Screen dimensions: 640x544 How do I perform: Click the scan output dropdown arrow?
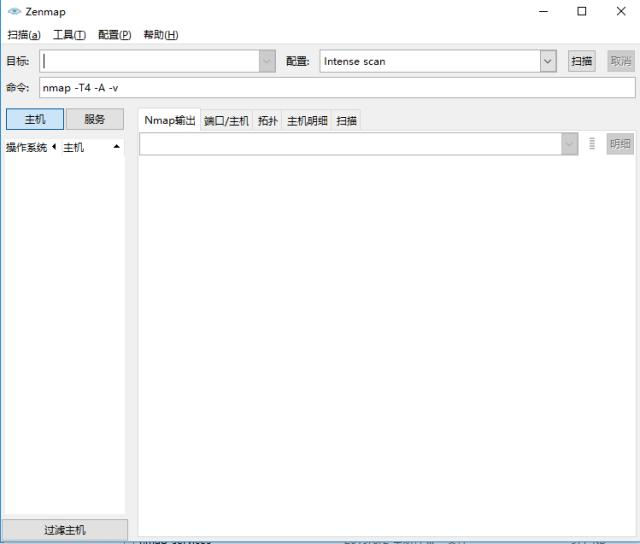tap(570, 144)
